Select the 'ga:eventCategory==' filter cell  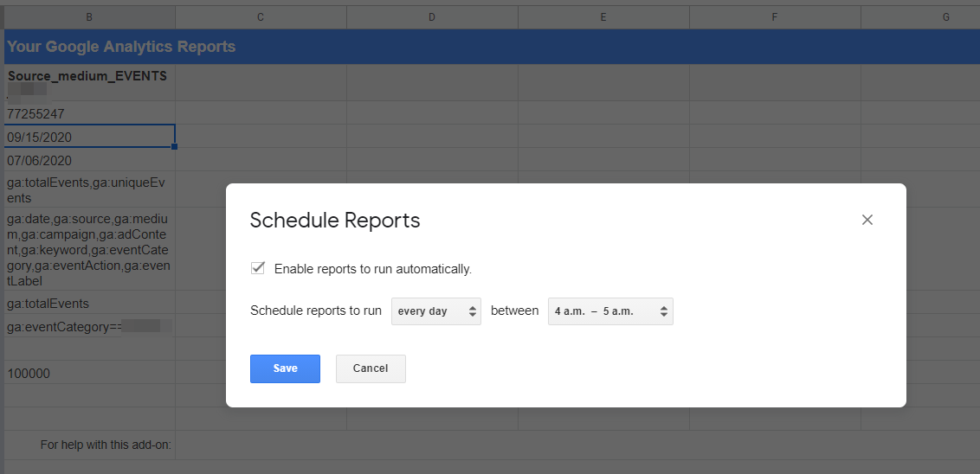tap(89, 325)
